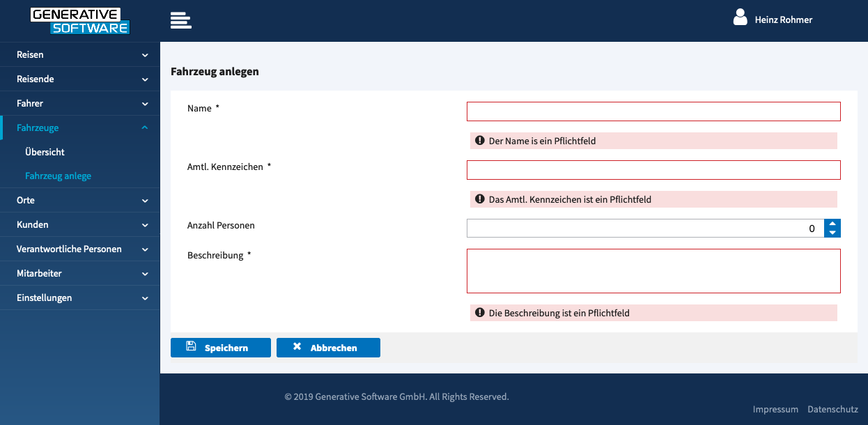The height and width of the screenshot is (425, 868).
Task: Click the Abbrechen button
Action: pos(328,348)
